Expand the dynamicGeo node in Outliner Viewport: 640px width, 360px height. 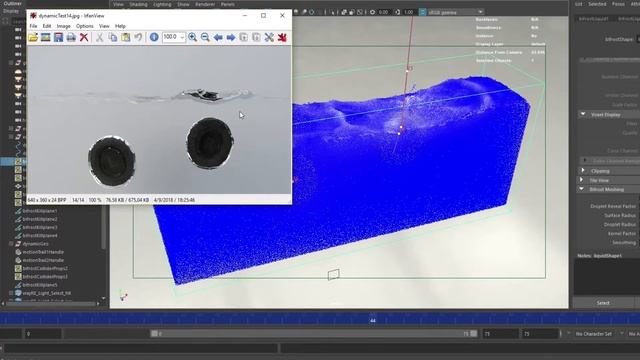click(11, 244)
